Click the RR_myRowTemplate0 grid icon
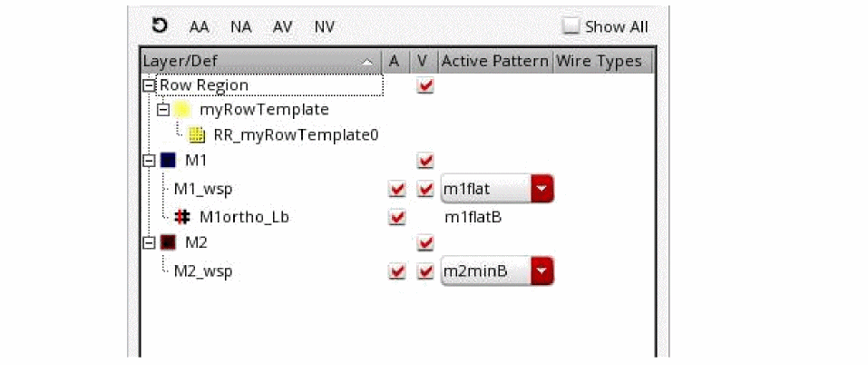The height and width of the screenshot is (365, 868). (197, 135)
